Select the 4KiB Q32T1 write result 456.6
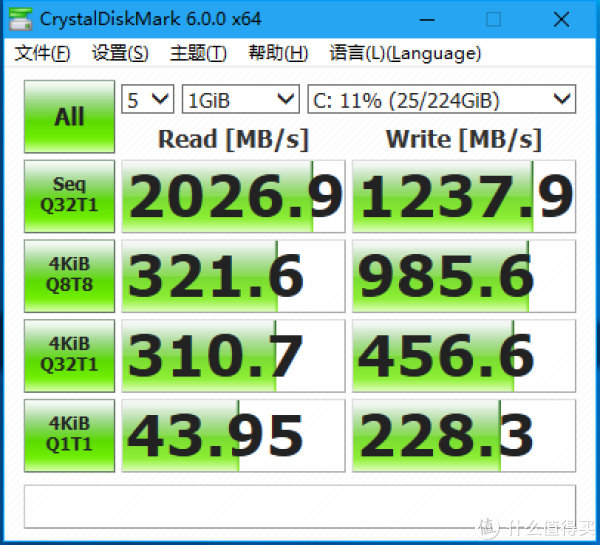600x545 pixels. coord(464,356)
